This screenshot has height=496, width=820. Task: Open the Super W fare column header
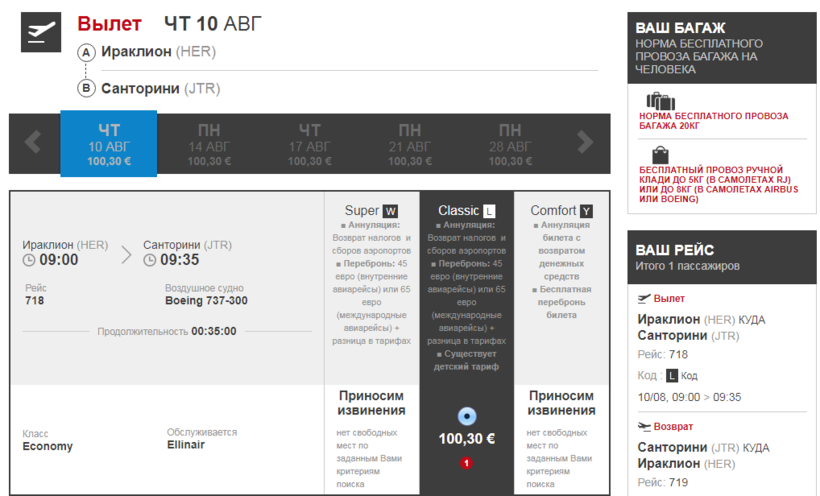coord(371,211)
